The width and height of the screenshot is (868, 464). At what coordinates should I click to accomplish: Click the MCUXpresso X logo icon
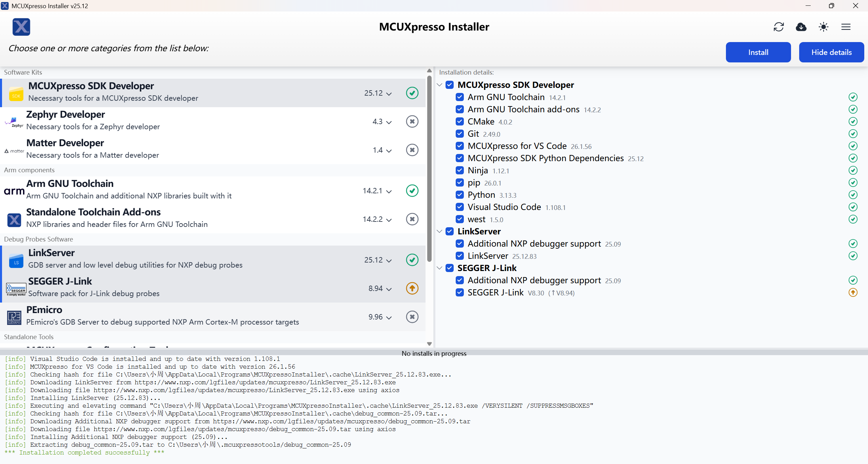coord(21,27)
